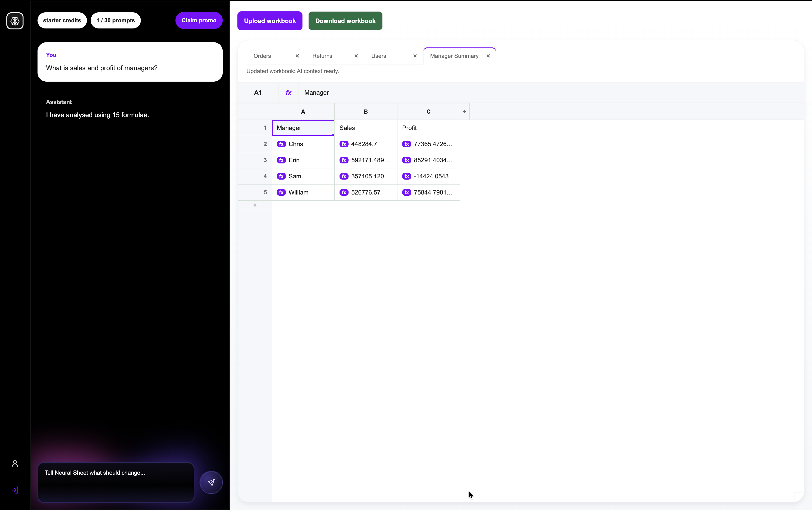Click the Updated workbook status text
This screenshot has width=812, height=510.
pyautogui.click(x=292, y=71)
